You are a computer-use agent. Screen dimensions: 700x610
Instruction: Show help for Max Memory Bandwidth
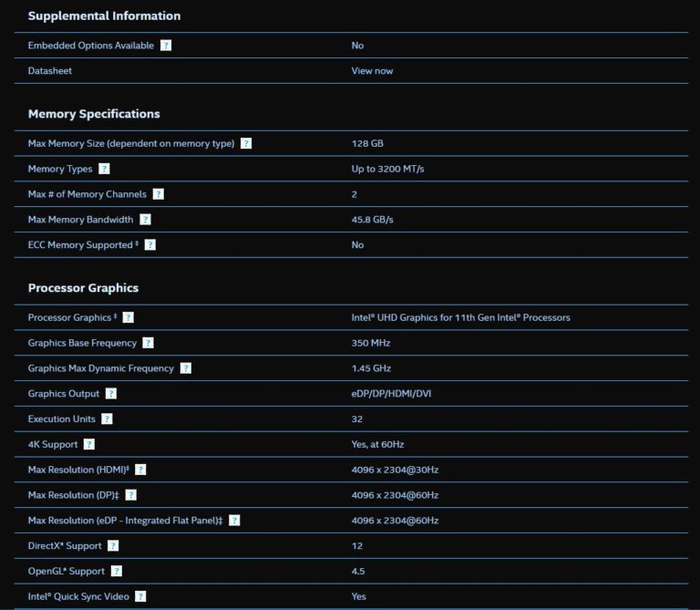145,220
